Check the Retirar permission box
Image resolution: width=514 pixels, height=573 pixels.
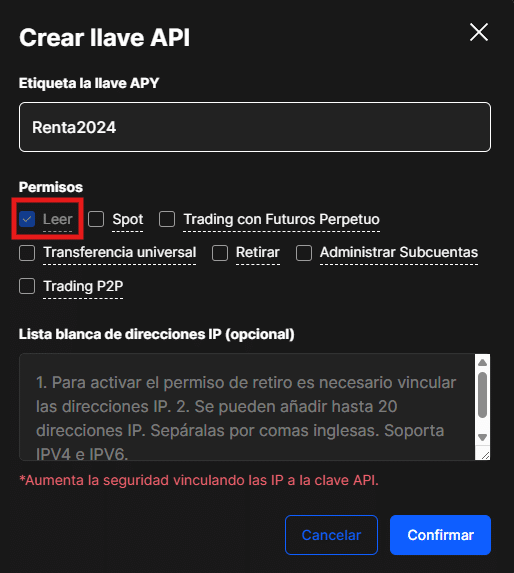pyautogui.click(x=220, y=253)
